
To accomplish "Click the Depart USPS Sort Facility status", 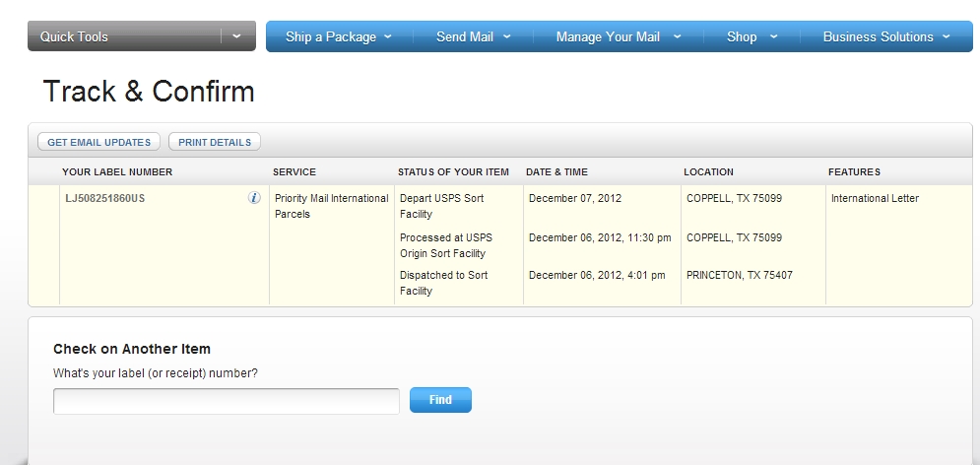I will [x=442, y=206].
